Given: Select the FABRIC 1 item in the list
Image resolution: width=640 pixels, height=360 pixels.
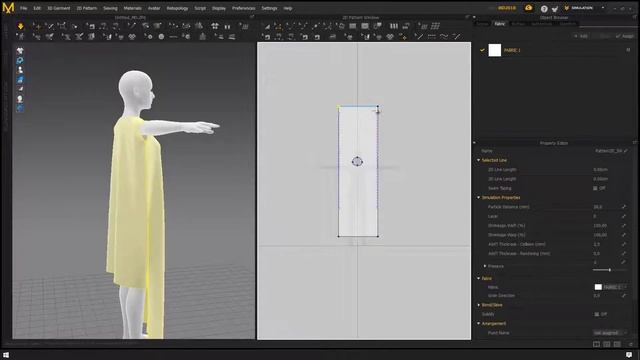Looking at the screenshot, I should [x=554, y=50].
